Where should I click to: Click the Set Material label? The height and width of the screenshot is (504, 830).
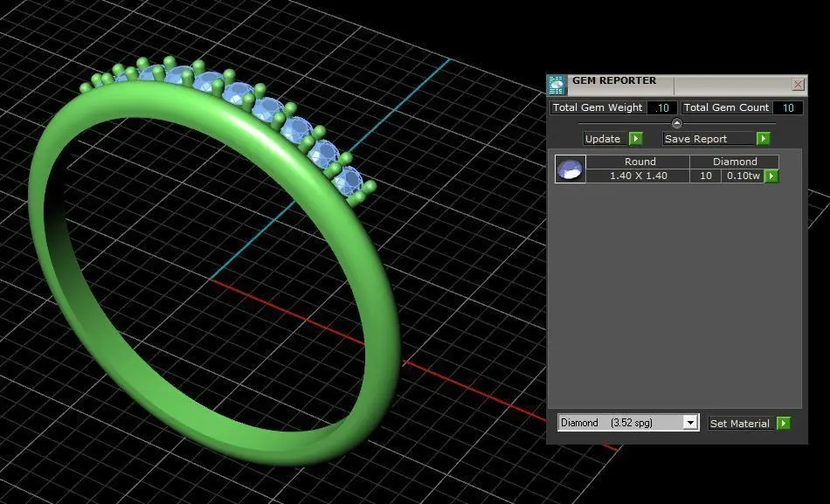[x=739, y=424]
